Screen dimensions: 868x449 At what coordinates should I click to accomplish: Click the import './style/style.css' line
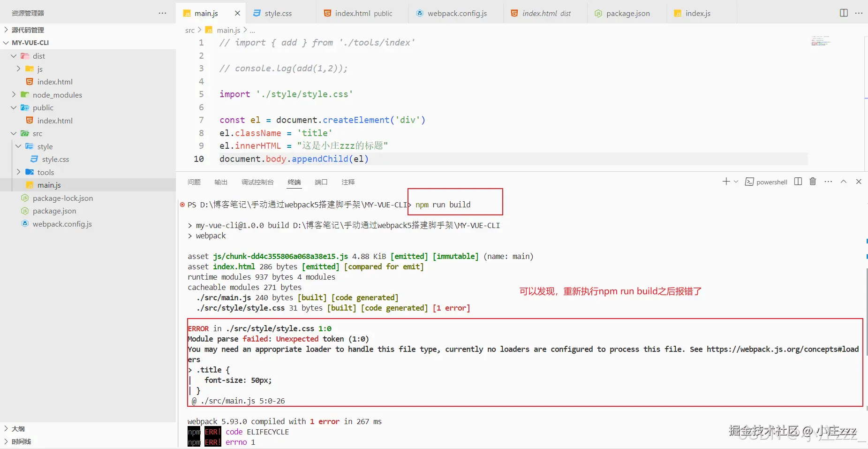tap(286, 94)
